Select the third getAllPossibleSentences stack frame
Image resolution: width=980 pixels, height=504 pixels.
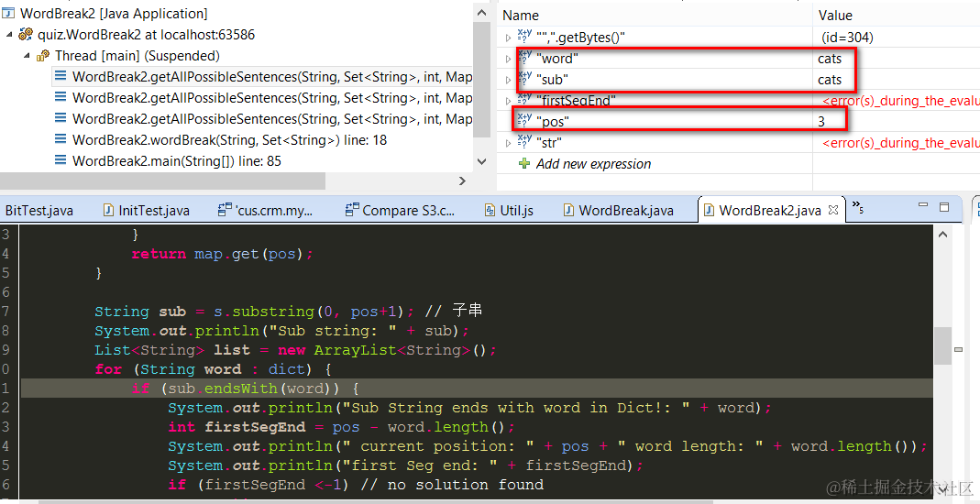[x=262, y=118]
